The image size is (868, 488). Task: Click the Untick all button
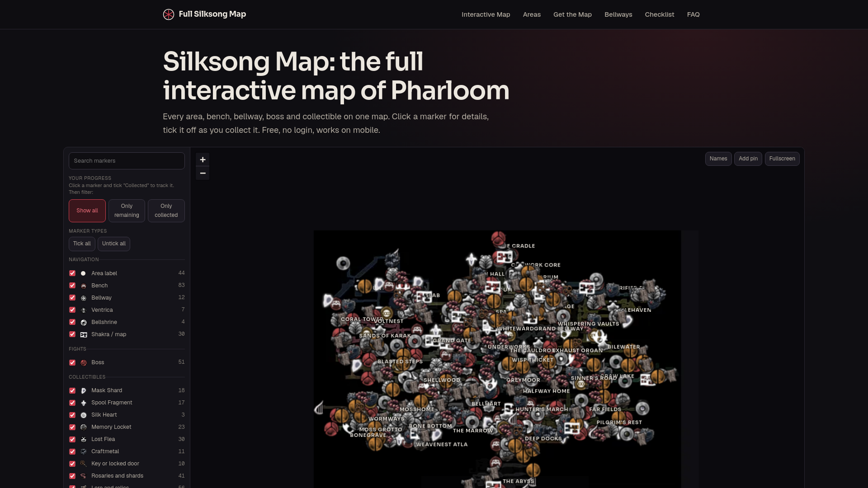tap(114, 244)
